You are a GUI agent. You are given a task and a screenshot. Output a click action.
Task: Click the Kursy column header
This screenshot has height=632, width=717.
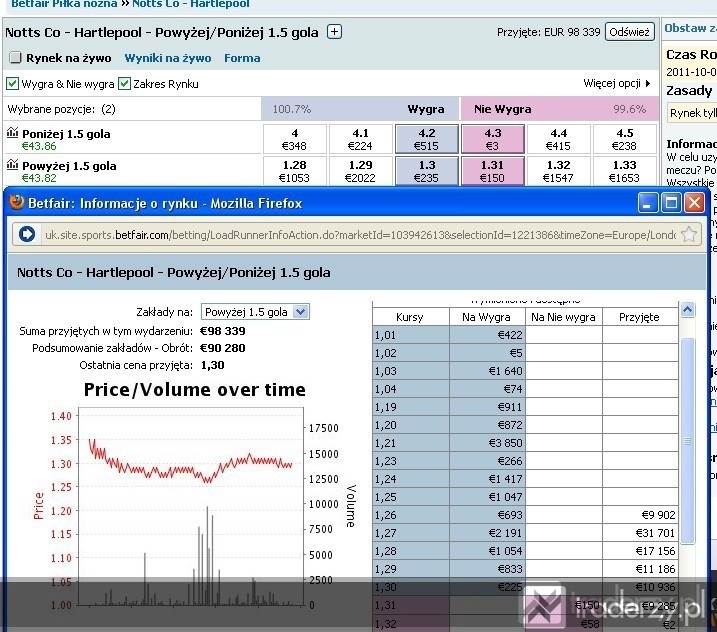coord(410,317)
